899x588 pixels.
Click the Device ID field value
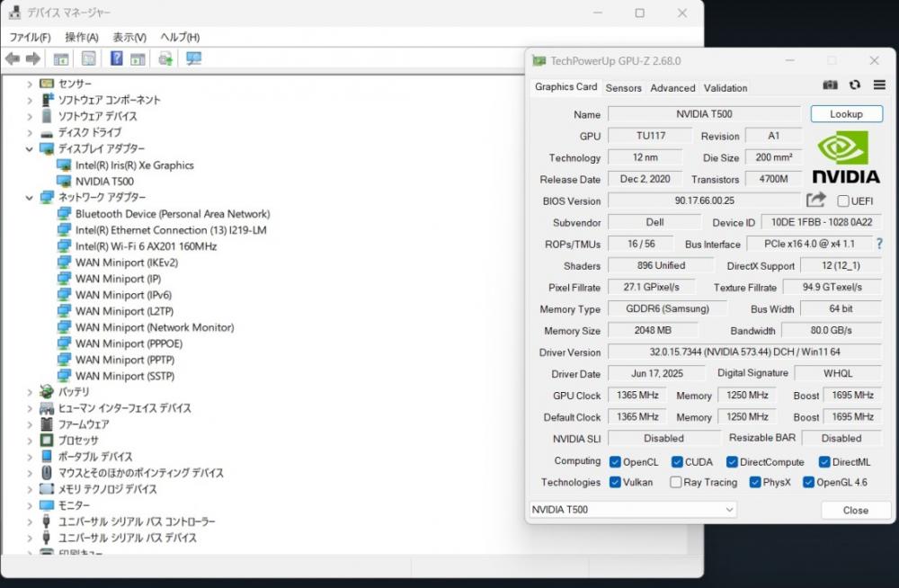tap(821, 222)
